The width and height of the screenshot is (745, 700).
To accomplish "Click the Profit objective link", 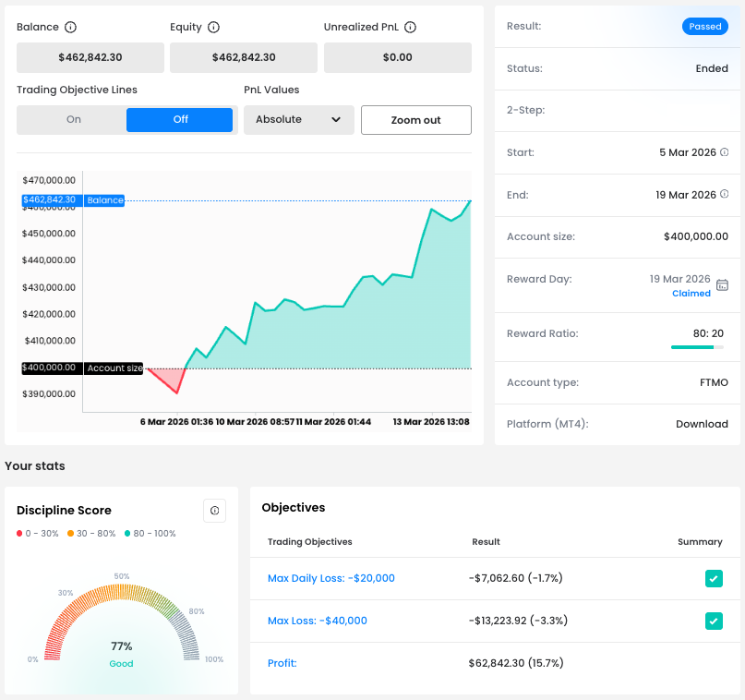I will point(282,663).
